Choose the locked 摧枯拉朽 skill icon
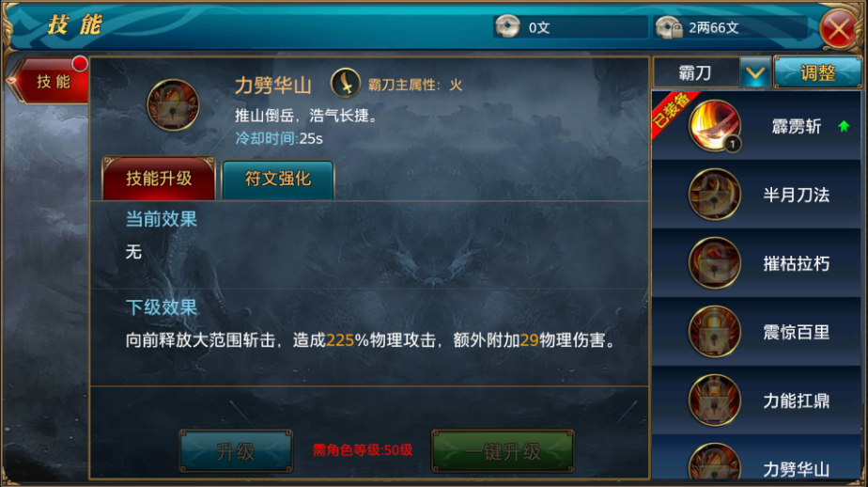The height and width of the screenshot is (487, 868). pos(714,263)
